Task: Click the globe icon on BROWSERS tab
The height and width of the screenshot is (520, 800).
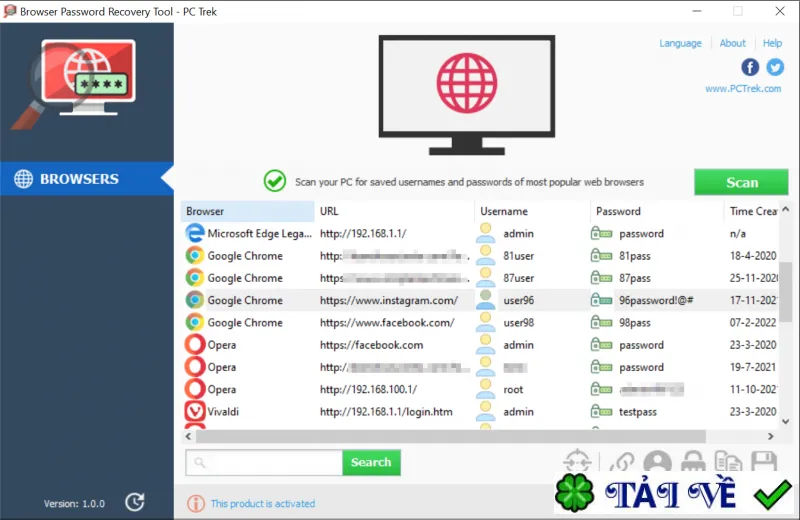Action: 23,179
